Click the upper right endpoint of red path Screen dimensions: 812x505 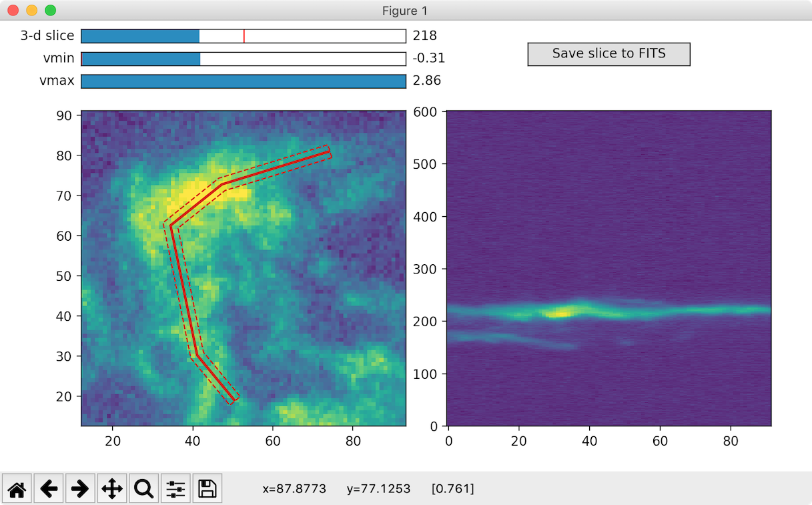pos(330,151)
